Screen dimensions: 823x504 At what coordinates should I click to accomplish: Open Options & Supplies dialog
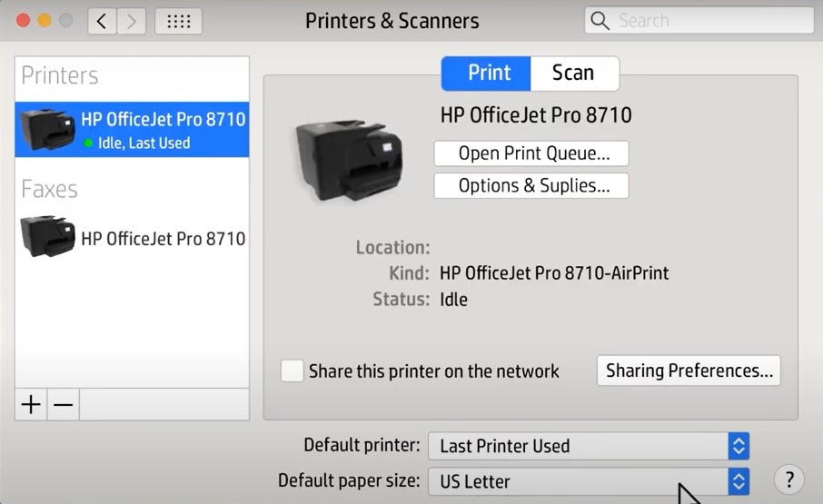click(x=530, y=186)
